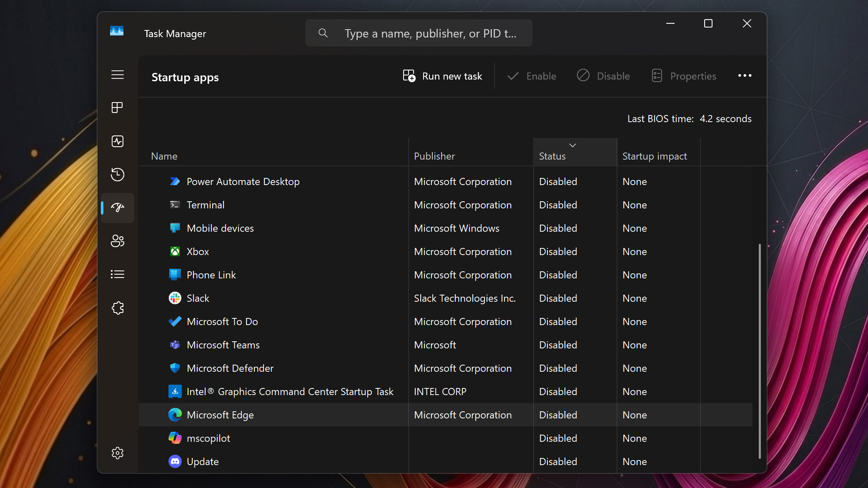Open the Performance page icon
868x488 pixels.
pyautogui.click(x=118, y=141)
